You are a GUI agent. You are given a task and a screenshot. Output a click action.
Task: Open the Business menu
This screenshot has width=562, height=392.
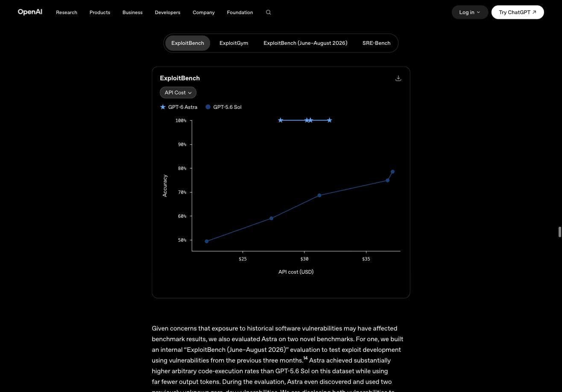point(132,12)
